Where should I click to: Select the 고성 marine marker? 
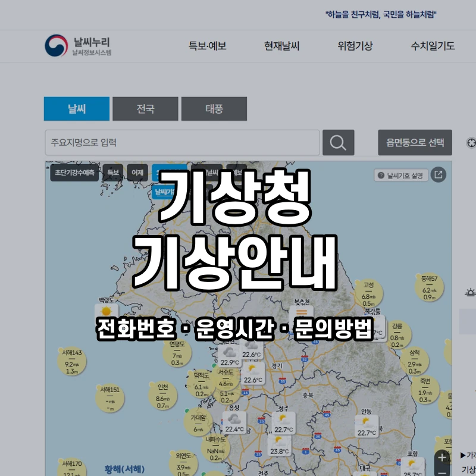(368, 294)
